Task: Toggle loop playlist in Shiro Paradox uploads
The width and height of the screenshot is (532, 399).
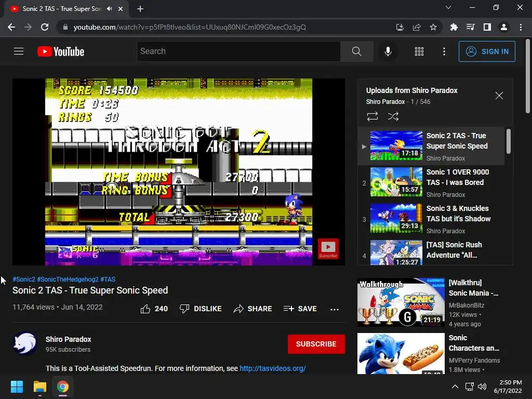Action: coord(372,116)
